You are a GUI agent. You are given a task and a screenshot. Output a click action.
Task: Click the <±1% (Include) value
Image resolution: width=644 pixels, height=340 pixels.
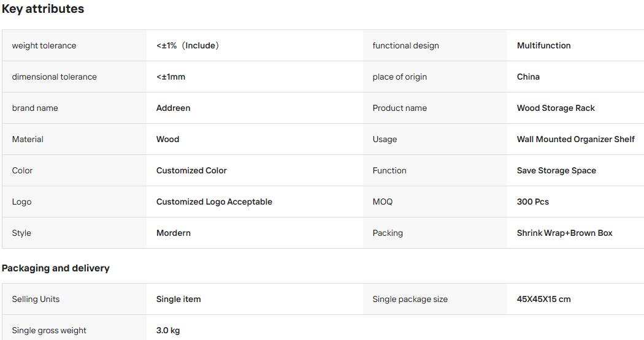188,45
